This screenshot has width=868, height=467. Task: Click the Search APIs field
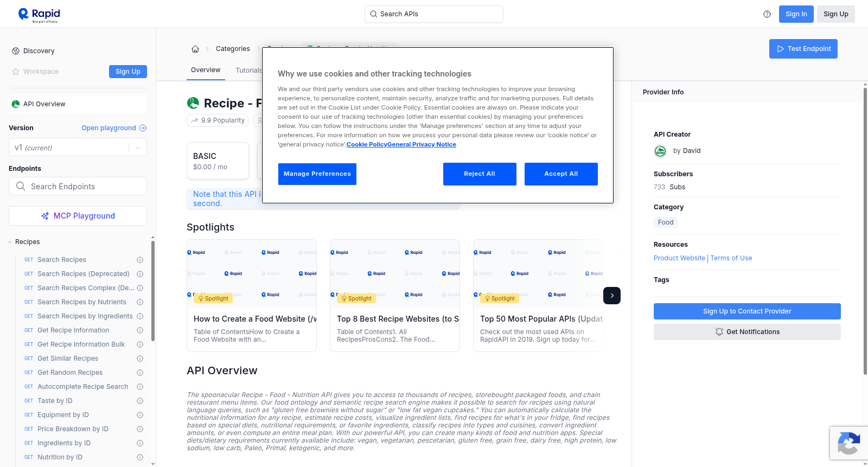point(434,14)
